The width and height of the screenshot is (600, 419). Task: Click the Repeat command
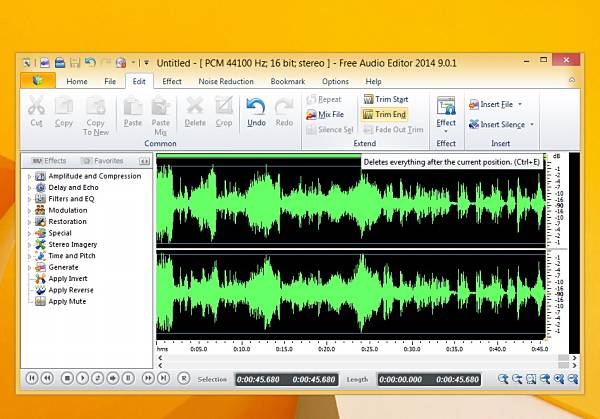pyautogui.click(x=324, y=99)
